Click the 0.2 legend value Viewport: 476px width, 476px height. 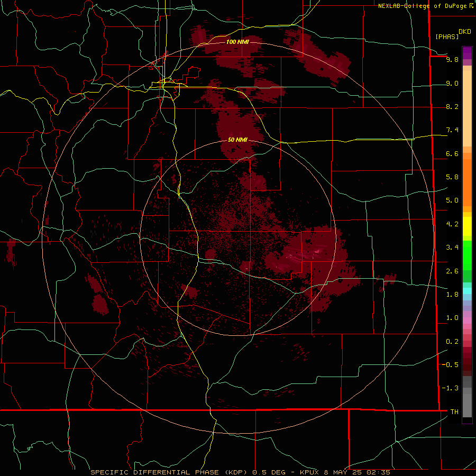click(452, 341)
